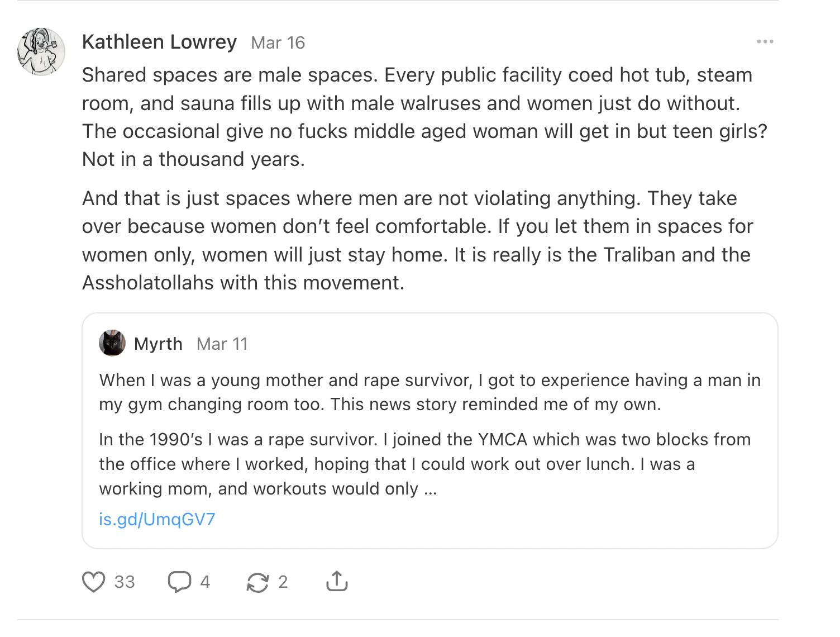This screenshot has height=637, width=840.
Task: Open the three-dot more options menu
Action: click(x=765, y=42)
